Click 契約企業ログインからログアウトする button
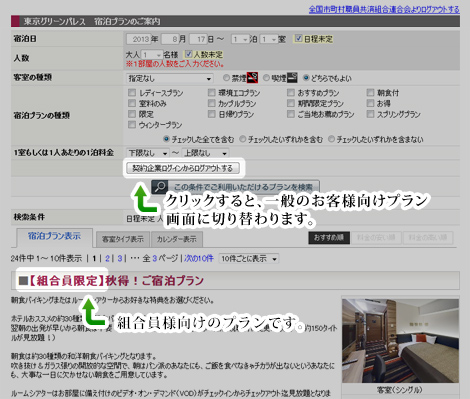This screenshot has width=470, height=399. pyautogui.click(x=183, y=168)
